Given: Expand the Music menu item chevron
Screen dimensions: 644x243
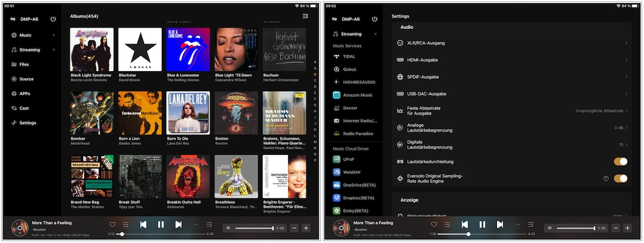Looking at the screenshot, I should [x=54, y=35].
